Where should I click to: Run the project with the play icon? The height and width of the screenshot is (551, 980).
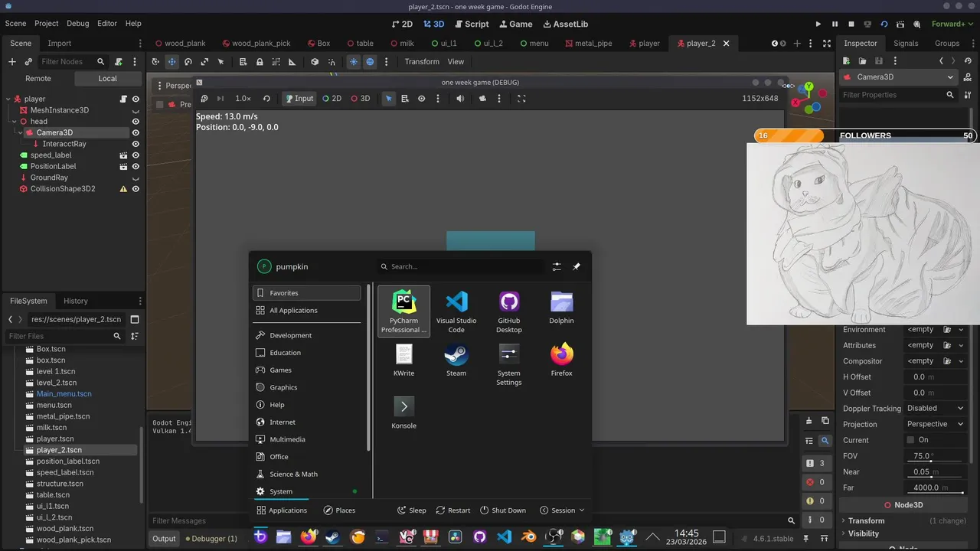pyautogui.click(x=818, y=24)
